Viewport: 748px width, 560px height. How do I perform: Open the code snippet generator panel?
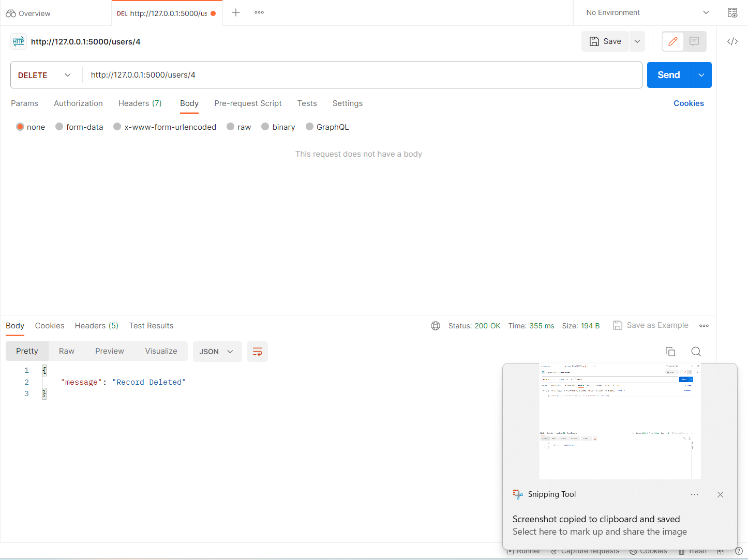(732, 41)
